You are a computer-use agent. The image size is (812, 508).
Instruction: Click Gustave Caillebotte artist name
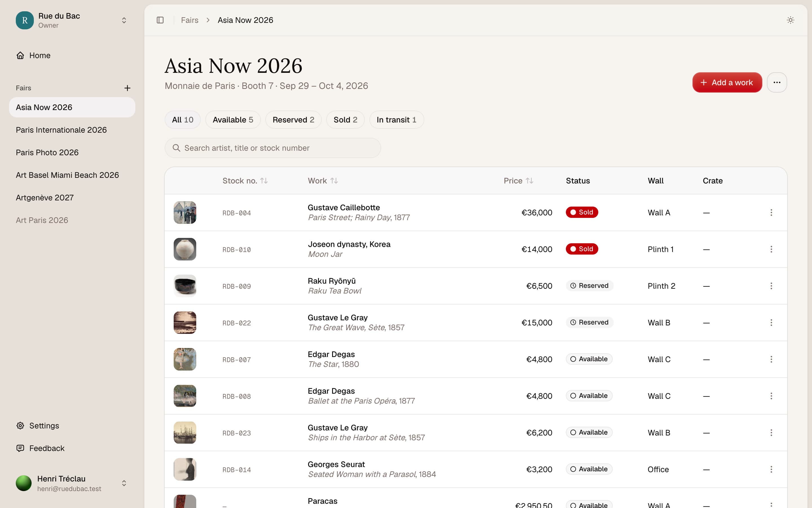coord(344,207)
